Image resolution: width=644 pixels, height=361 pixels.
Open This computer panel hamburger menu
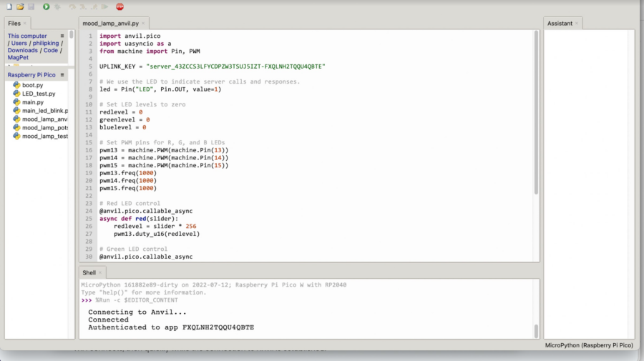(62, 36)
